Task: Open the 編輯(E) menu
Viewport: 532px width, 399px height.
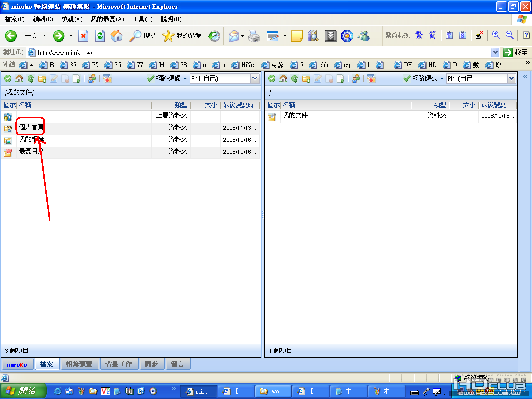Action: point(43,19)
